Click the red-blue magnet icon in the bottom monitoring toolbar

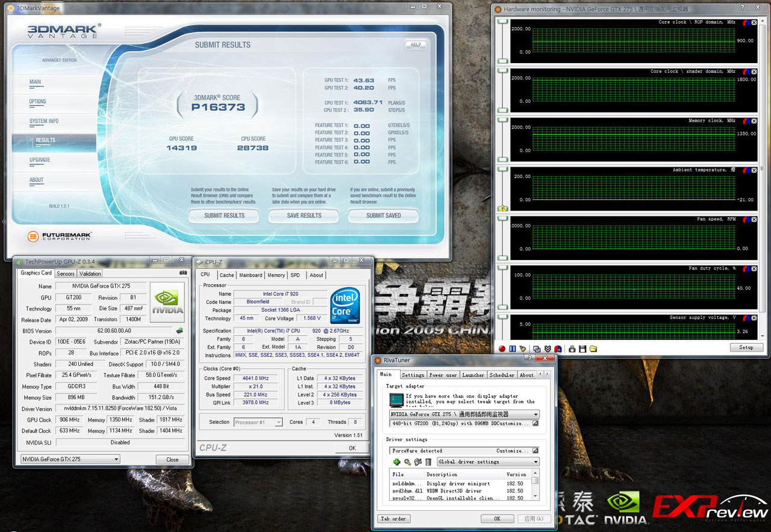tap(558, 348)
